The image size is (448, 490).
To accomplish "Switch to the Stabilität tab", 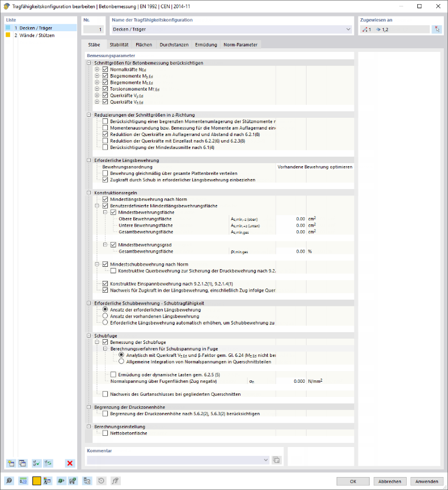I will pyautogui.click(x=119, y=45).
